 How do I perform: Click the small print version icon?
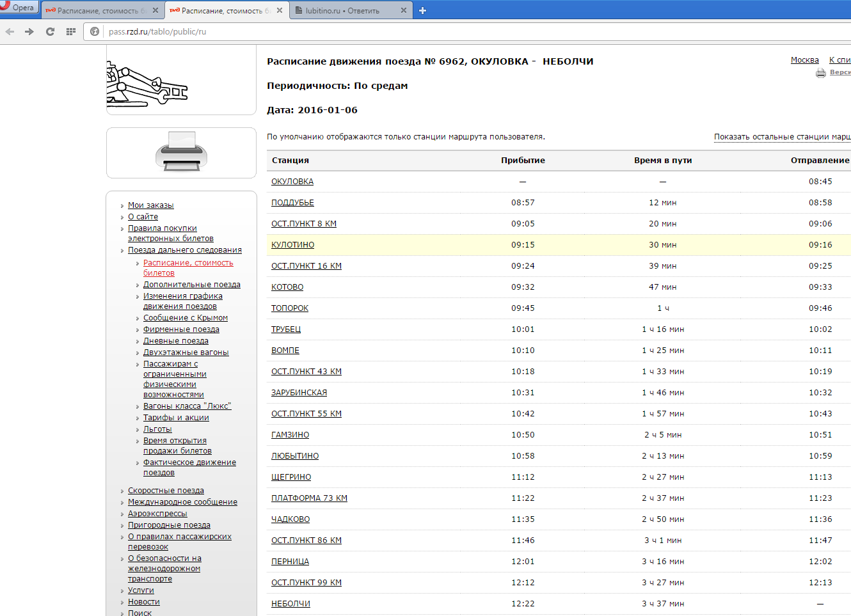(x=821, y=73)
